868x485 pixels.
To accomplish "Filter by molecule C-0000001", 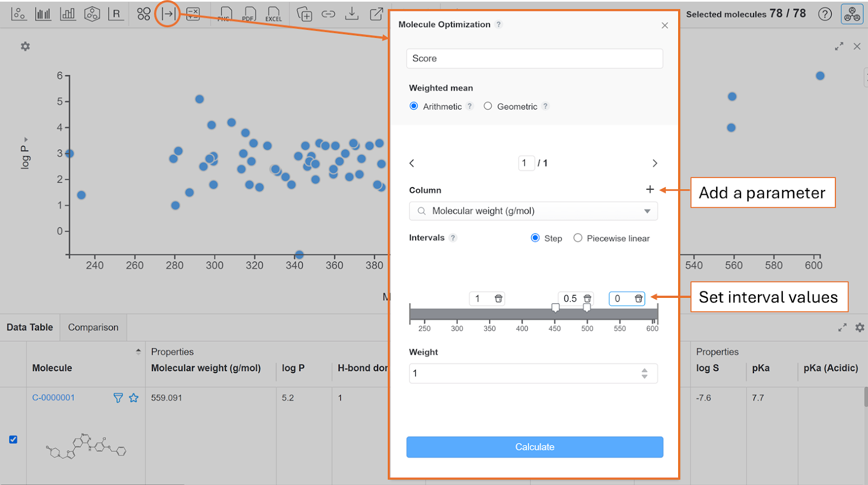I will (118, 398).
